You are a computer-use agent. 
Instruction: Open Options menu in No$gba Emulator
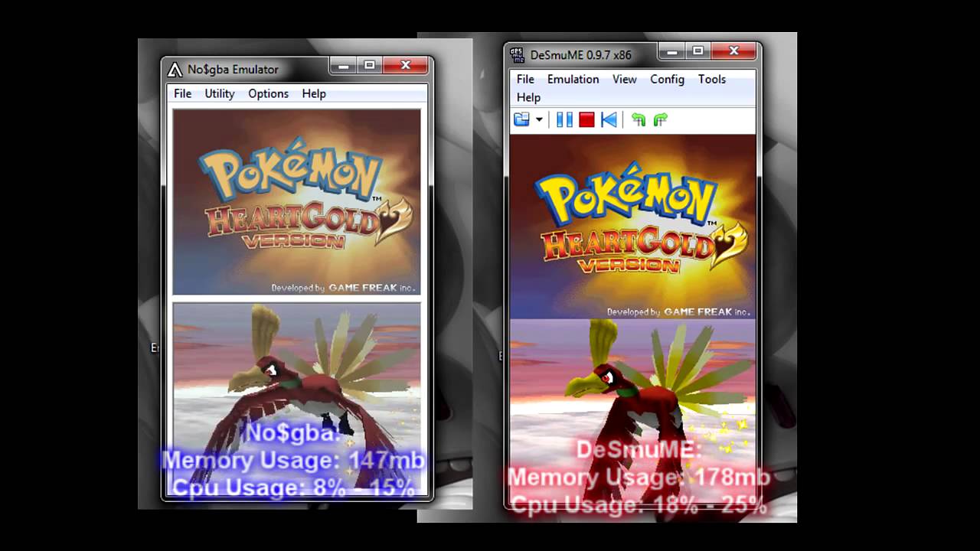[268, 93]
